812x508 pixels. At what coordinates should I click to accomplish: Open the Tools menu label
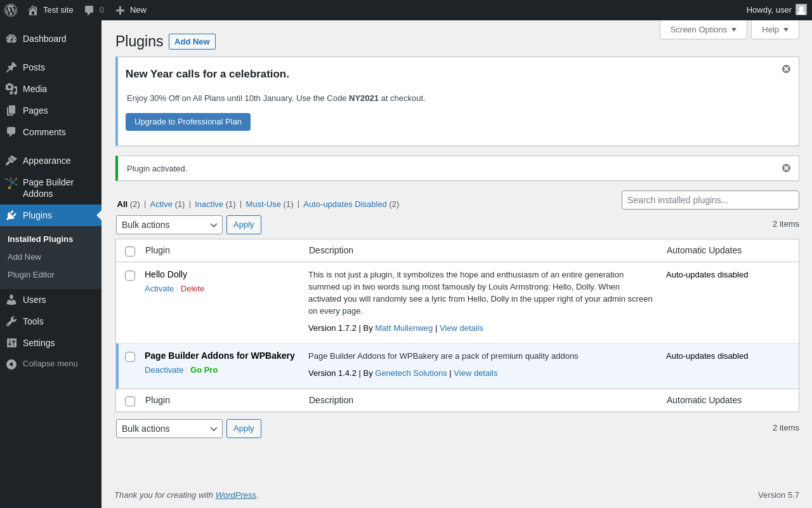tap(33, 321)
